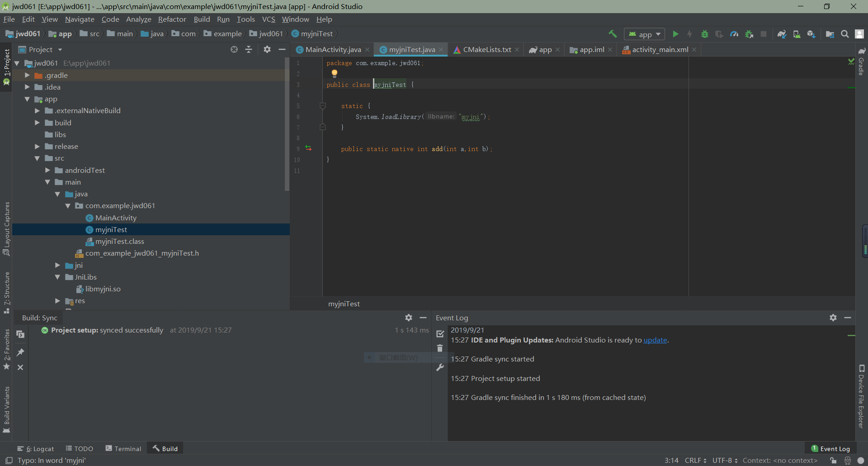This screenshot has width=868, height=466.
Task: Sync project with Gradle files icon
Action: pyautogui.click(x=782, y=34)
